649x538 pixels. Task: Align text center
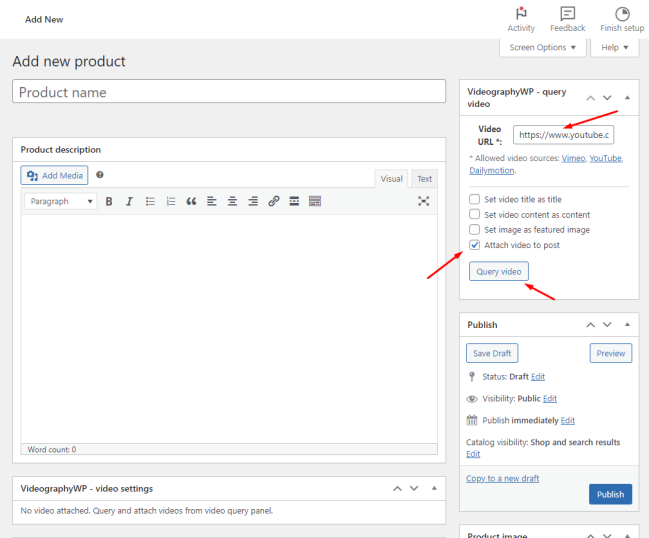point(232,202)
